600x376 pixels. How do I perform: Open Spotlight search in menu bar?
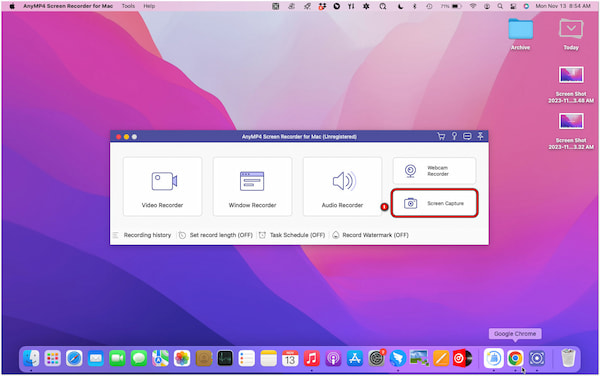(x=500, y=6)
